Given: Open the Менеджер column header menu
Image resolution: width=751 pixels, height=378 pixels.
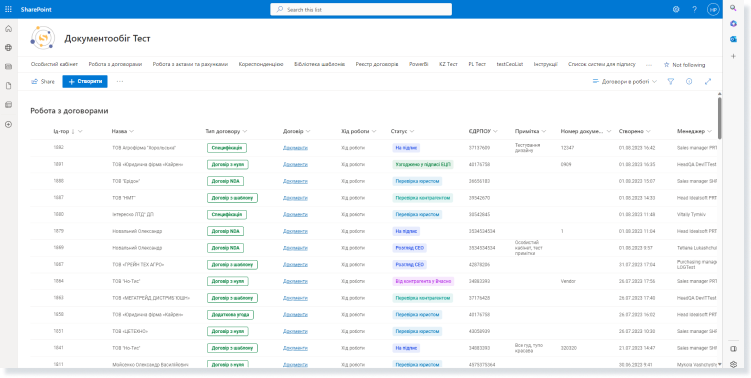Looking at the screenshot, I should 694,131.
